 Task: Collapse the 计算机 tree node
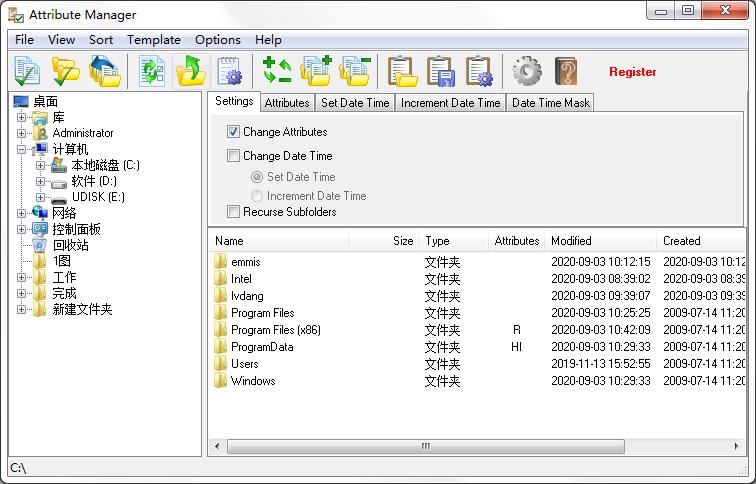(22, 149)
